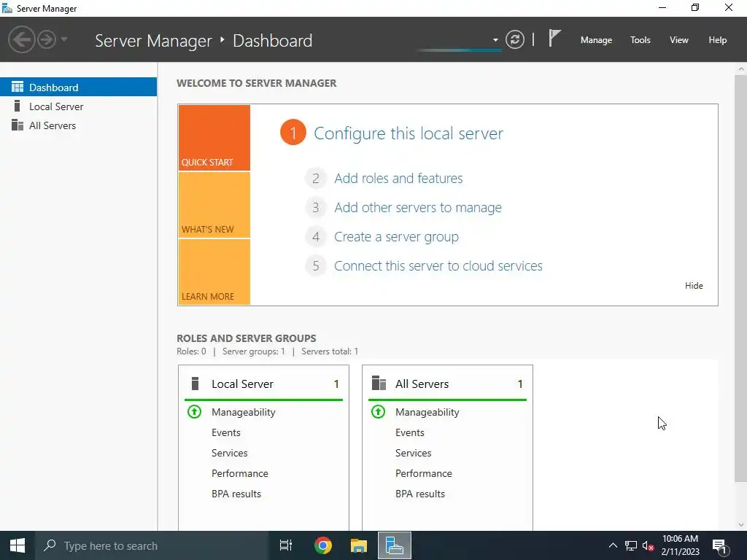
Task: Click the taskbar search box
Action: [x=152, y=545]
